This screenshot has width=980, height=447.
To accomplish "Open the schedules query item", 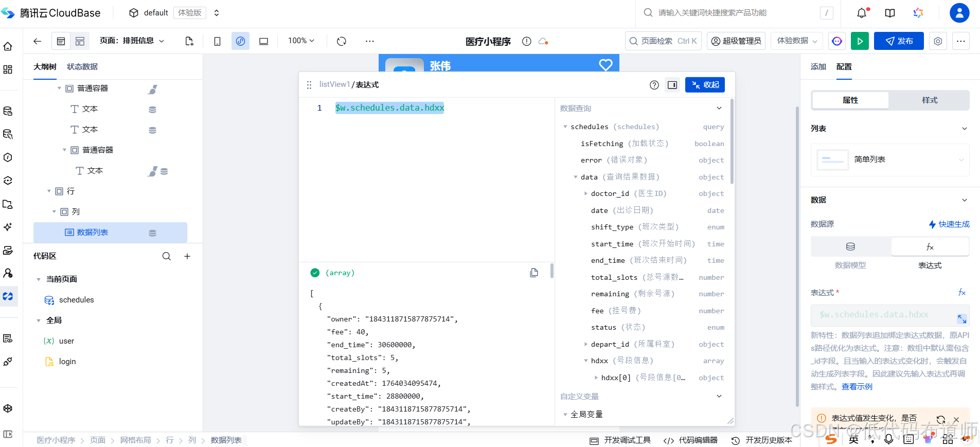I will 76,300.
